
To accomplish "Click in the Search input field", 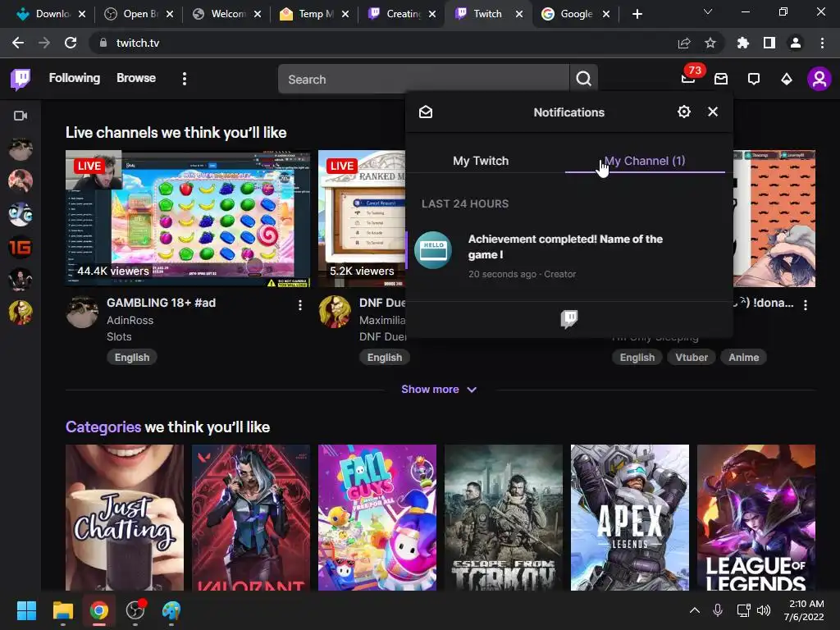I will pyautogui.click(x=423, y=80).
